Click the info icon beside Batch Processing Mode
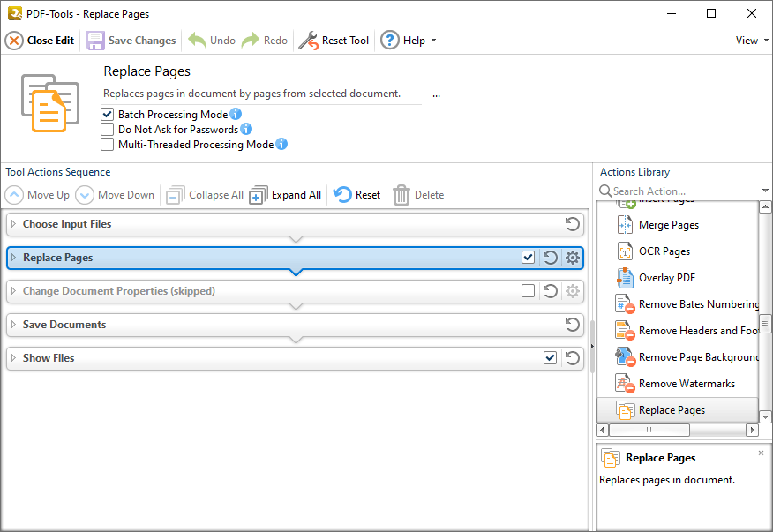The width and height of the screenshot is (773, 532). 234,114
